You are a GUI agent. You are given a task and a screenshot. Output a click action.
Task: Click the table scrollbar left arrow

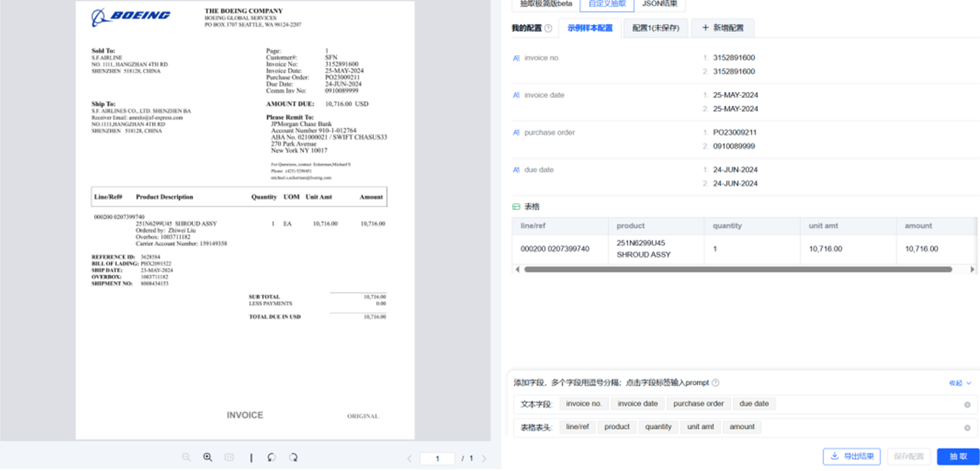point(517,270)
